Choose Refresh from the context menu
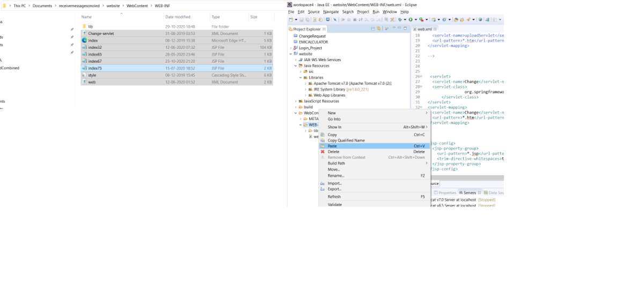644x283 pixels. click(x=375, y=197)
